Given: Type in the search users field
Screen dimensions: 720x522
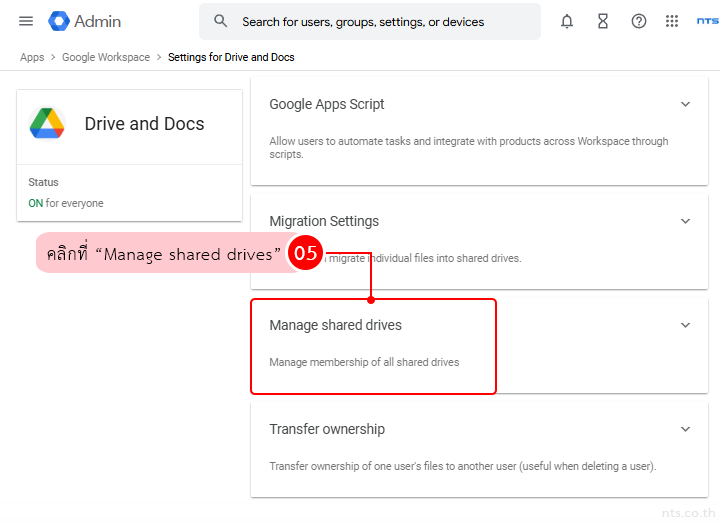Looking at the screenshot, I should click(x=380, y=21).
